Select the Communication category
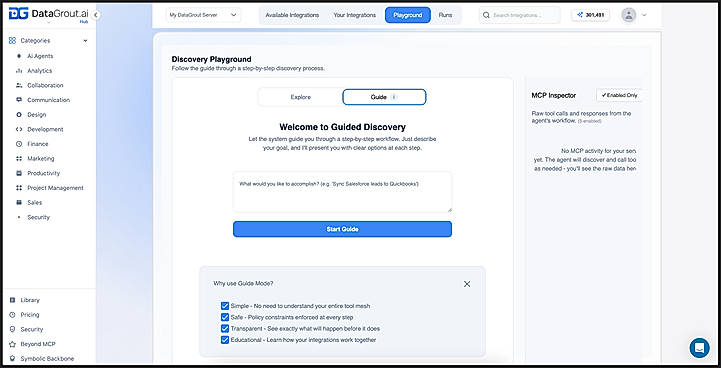The height and width of the screenshot is (368, 721). [48, 100]
